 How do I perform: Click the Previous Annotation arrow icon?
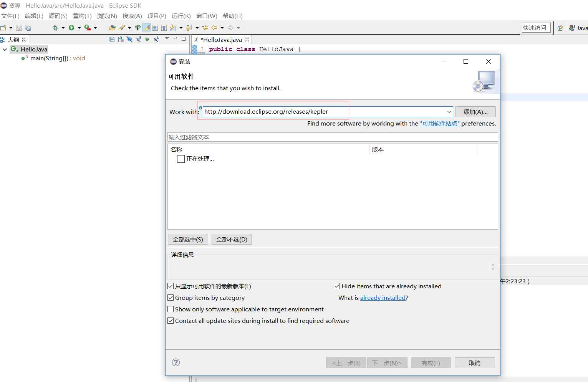pyautogui.click(x=189, y=28)
